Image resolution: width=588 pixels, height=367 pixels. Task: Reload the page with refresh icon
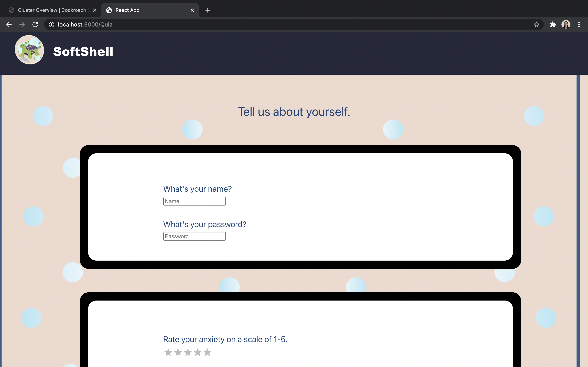coord(35,24)
